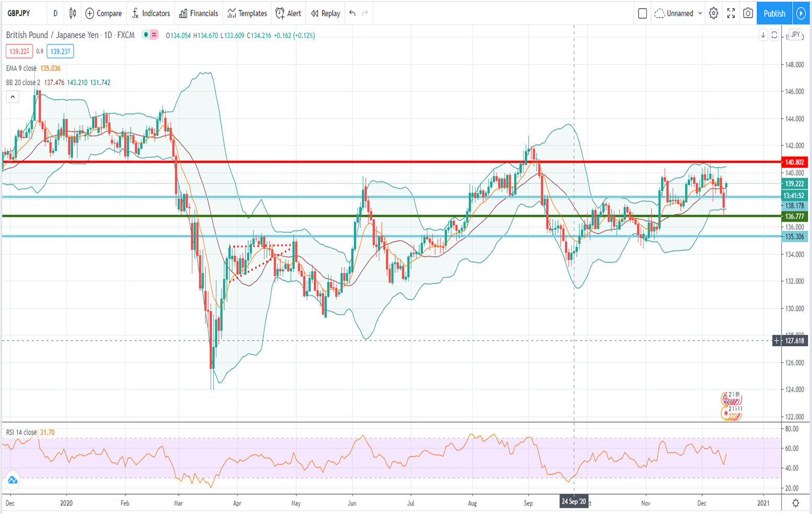Enter fullscreen with the expand-arrows icon
The height and width of the screenshot is (514, 812).
[x=732, y=14]
